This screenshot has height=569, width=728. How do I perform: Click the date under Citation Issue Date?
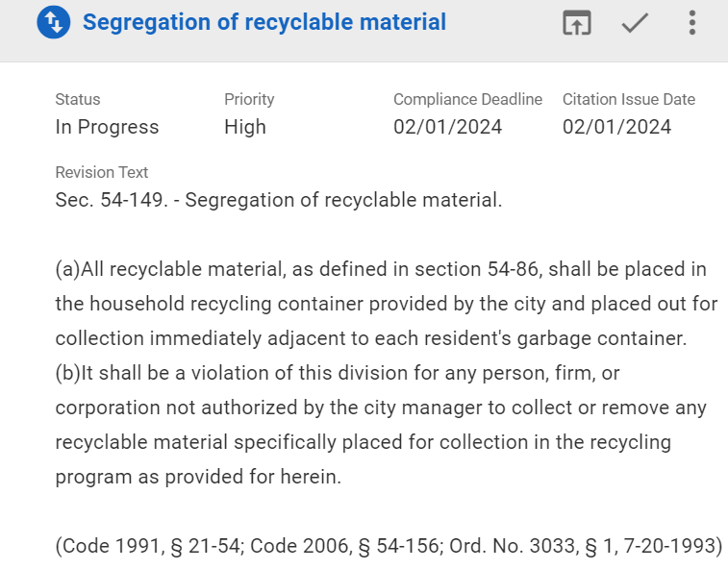coord(616,127)
